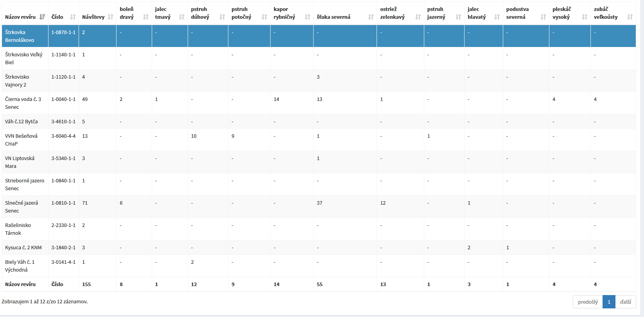This screenshot has width=644, height=317.
Task: Sort by jalec hlavatý arrows
Action: pyautogui.click(x=497, y=17)
